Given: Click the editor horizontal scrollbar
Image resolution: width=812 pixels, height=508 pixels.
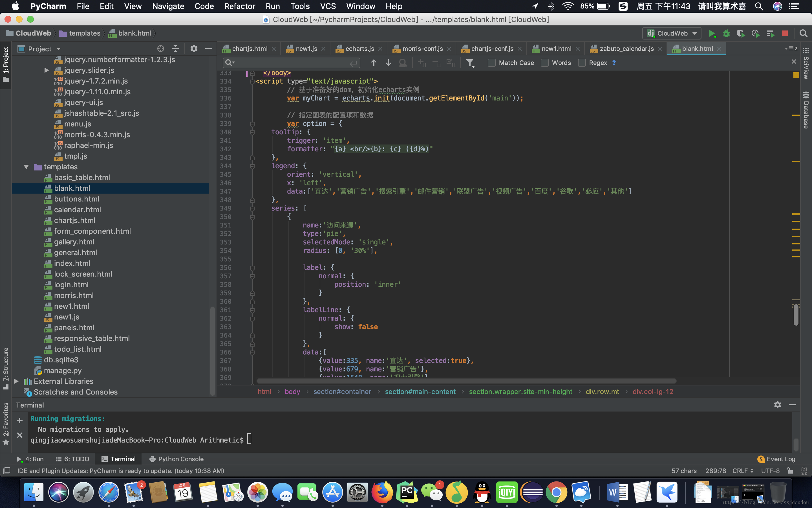Looking at the screenshot, I should (466, 381).
